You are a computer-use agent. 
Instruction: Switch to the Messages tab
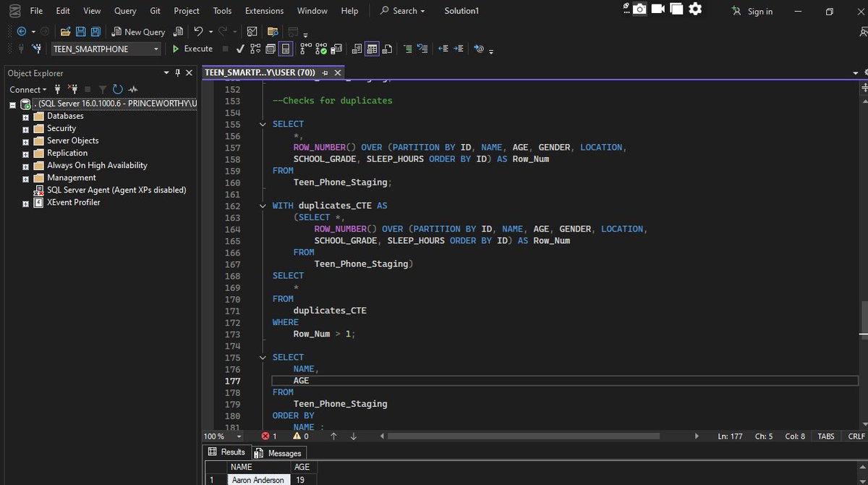[278, 452]
